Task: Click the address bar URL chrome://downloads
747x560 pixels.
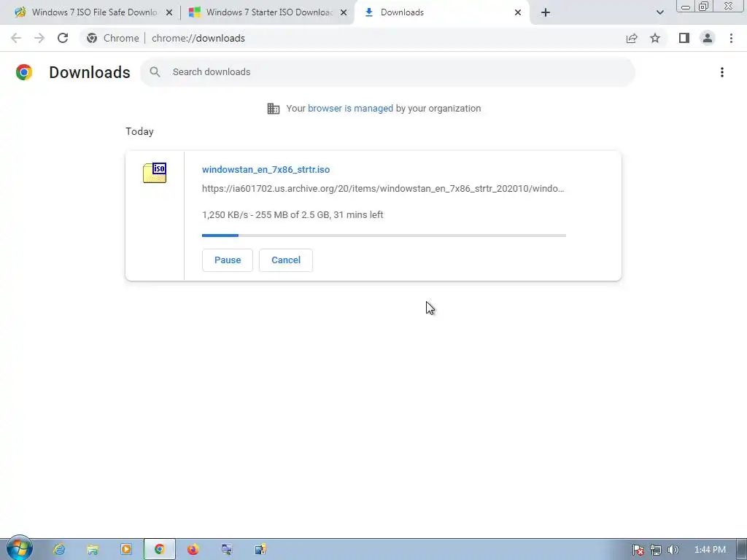Action: pyautogui.click(x=198, y=38)
